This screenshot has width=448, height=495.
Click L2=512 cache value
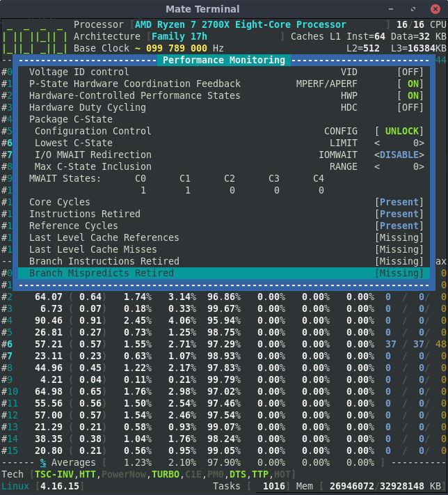click(x=363, y=48)
